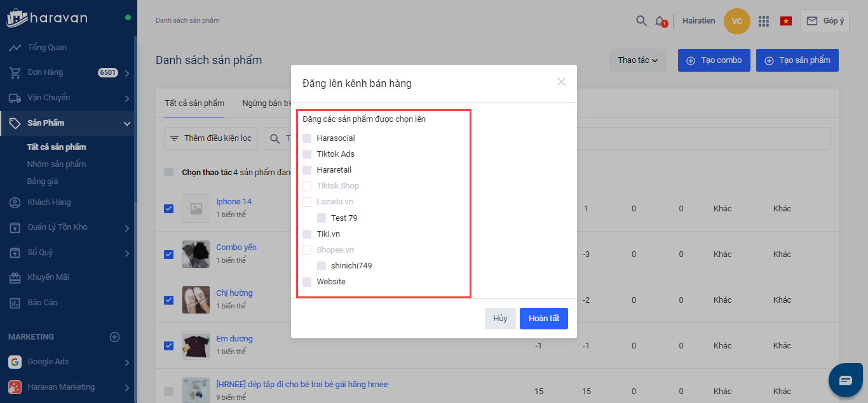Open Bảng giá in sidebar
The height and width of the screenshot is (403, 868).
(x=43, y=182)
